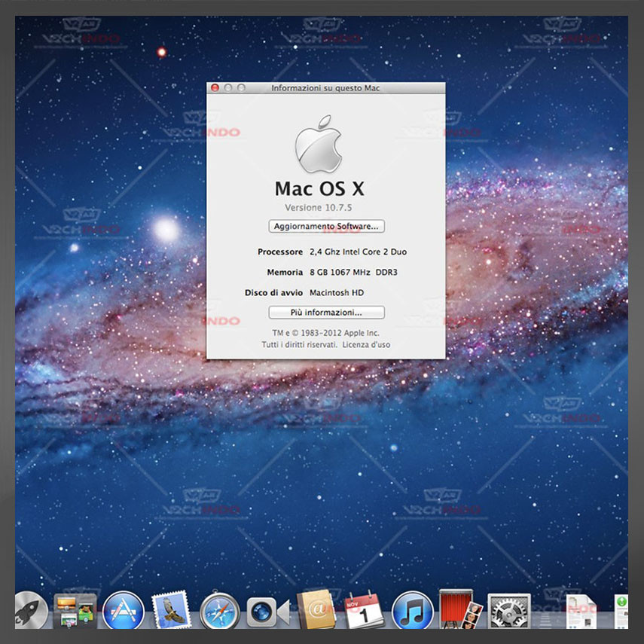Open Photo Booth from the dock
Viewport: 644px width, 644px height.
[460, 609]
